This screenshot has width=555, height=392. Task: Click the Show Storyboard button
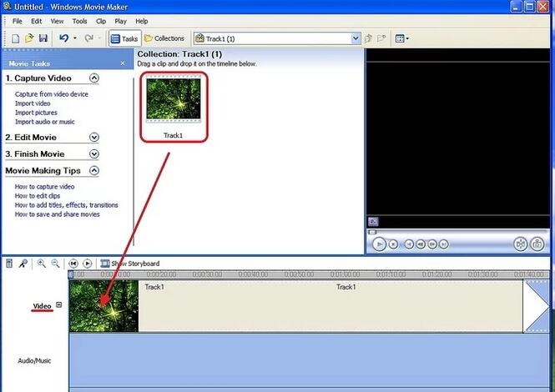pyautogui.click(x=130, y=264)
